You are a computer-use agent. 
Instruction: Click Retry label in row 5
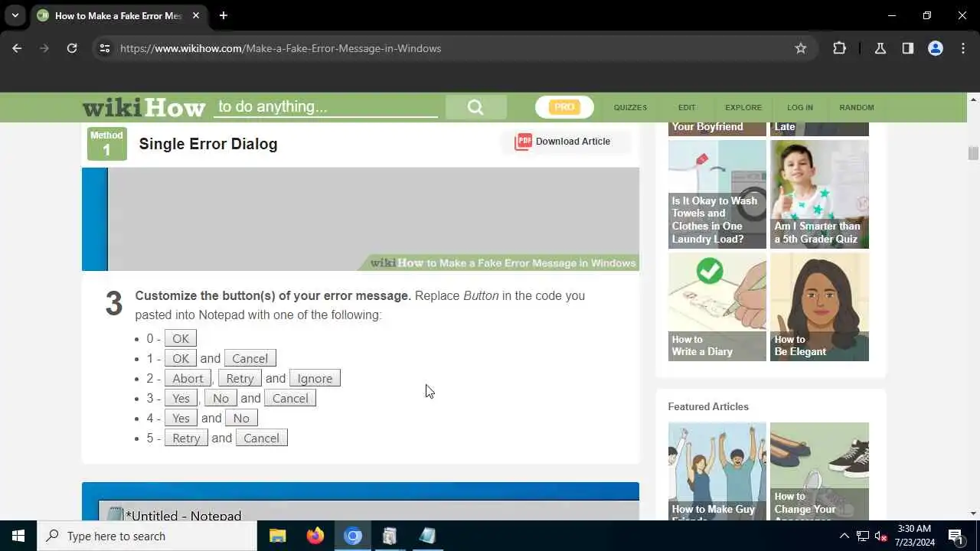(186, 439)
